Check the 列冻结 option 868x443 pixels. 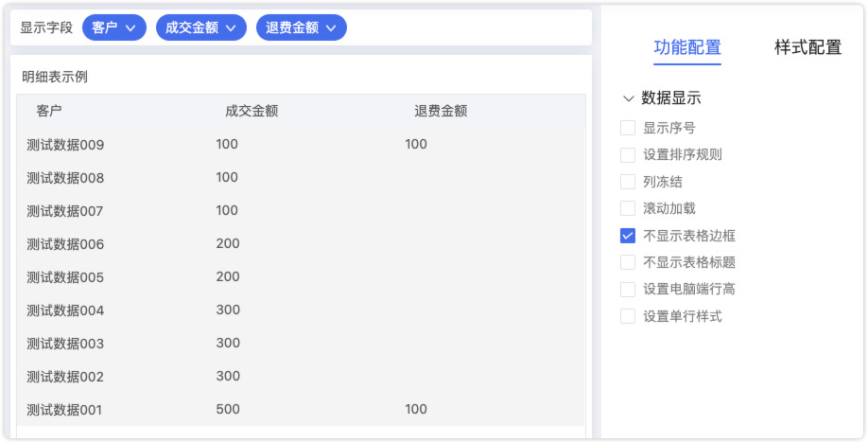click(628, 182)
